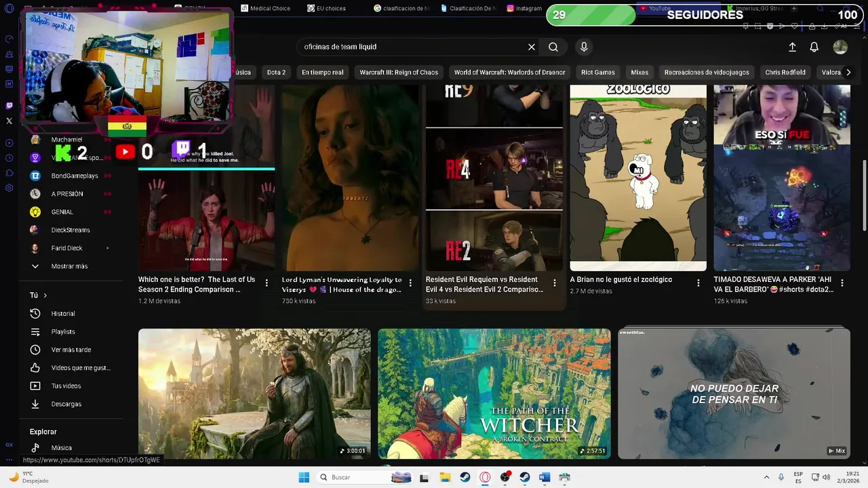Screen dimensions: 868x488
Task: Switch to the Instagram browser tab
Action: tap(524, 8)
